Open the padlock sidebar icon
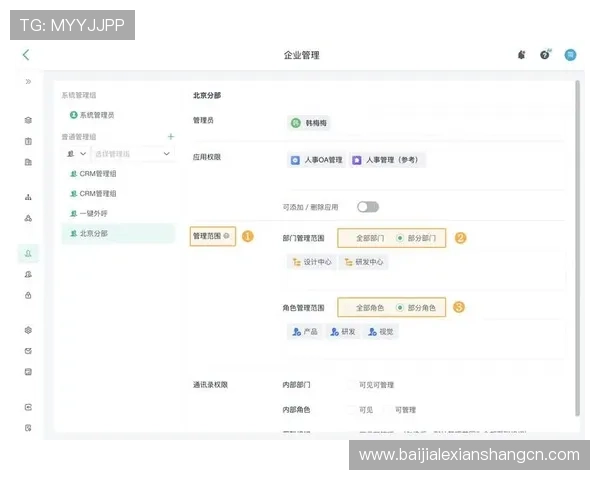The height and width of the screenshot is (480, 600). 28,295
